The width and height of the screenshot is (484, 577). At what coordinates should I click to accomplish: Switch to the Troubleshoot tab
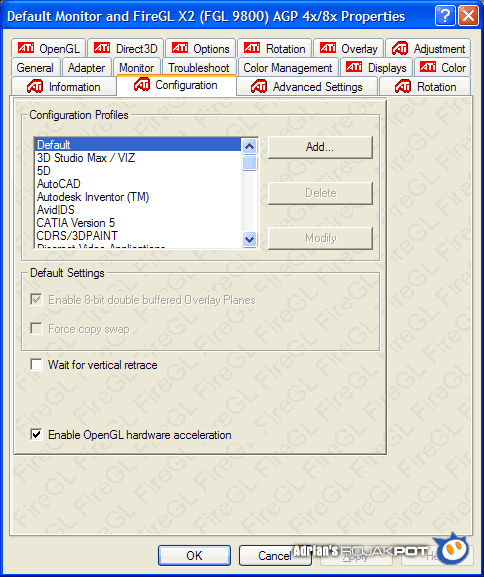(x=199, y=68)
